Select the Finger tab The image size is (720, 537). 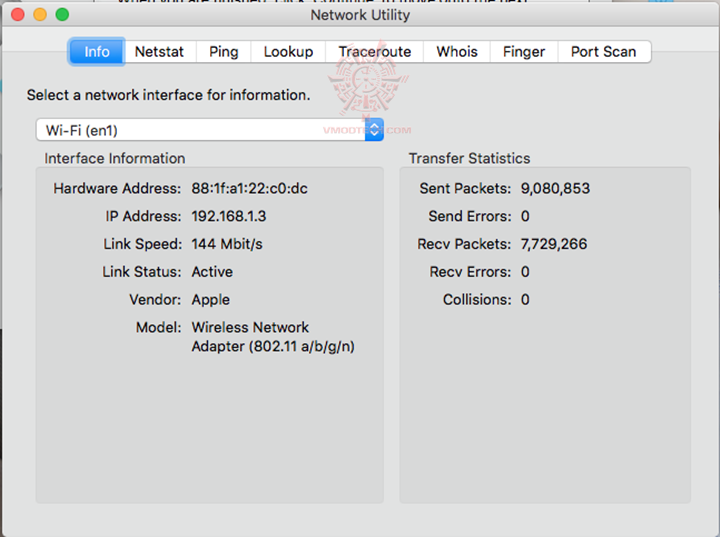(x=524, y=52)
